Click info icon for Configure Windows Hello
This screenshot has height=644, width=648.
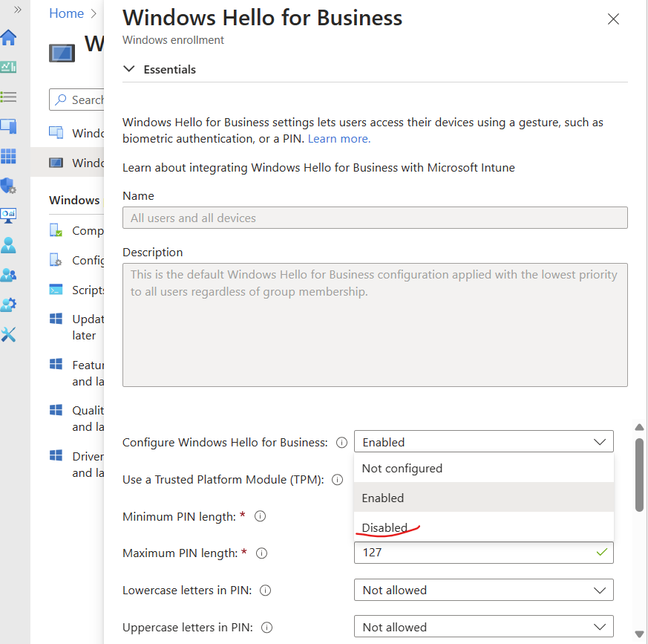point(341,443)
